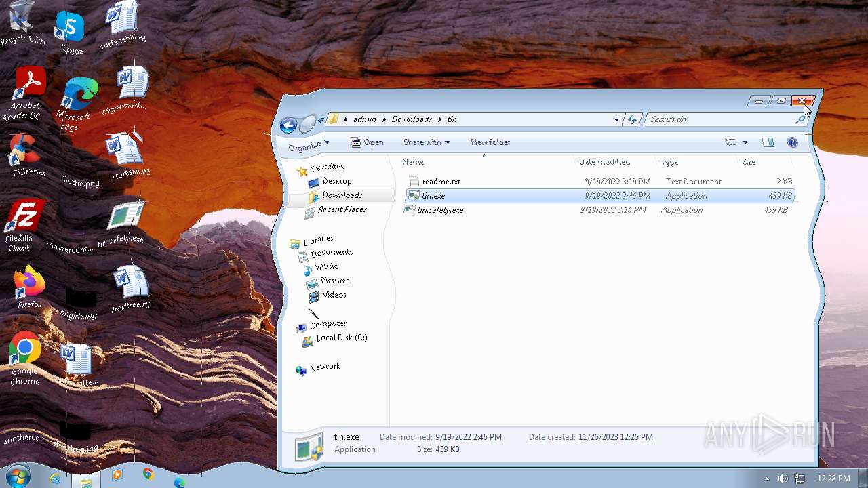Select the ongirls.jpg desktop file
868x488 pixels.
80,302
